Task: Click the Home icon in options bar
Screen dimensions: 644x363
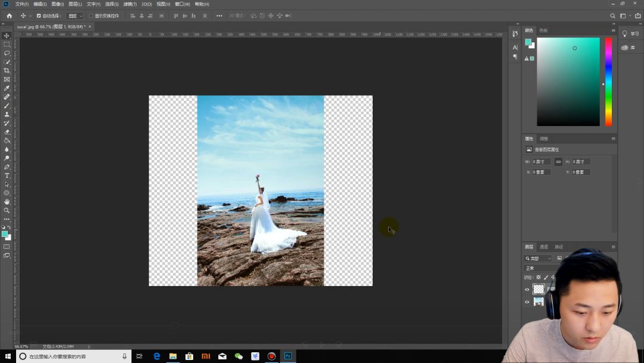Action: click(9, 16)
